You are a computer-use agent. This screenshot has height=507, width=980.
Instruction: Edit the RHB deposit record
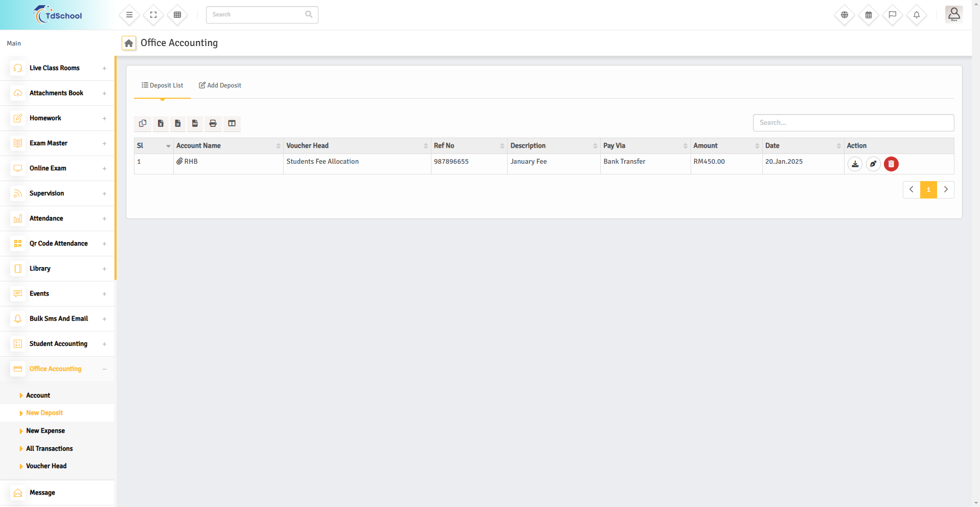(873, 164)
